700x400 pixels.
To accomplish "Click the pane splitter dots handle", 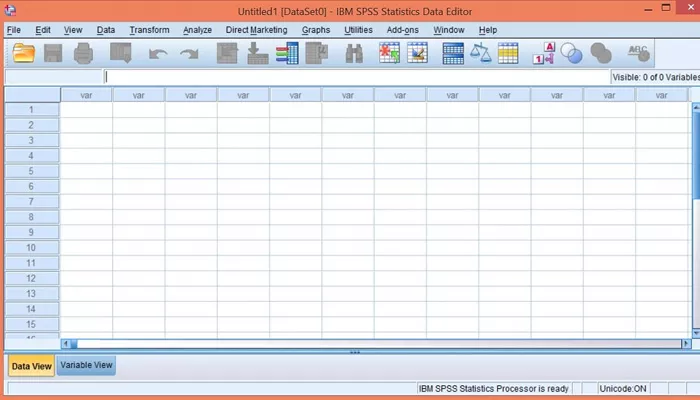I will click(x=355, y=352).
